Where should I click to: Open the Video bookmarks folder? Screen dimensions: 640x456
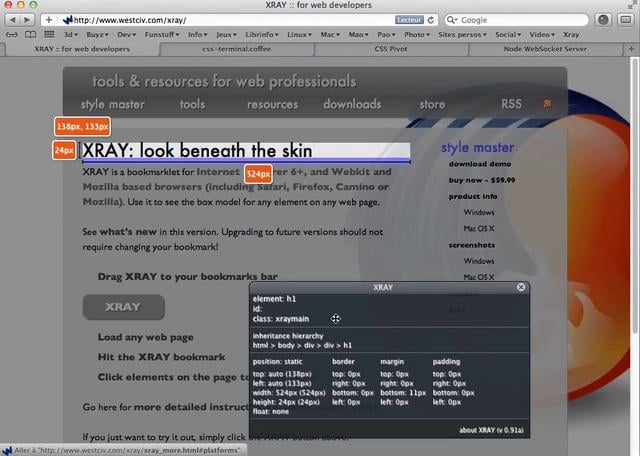pos(542,35)
